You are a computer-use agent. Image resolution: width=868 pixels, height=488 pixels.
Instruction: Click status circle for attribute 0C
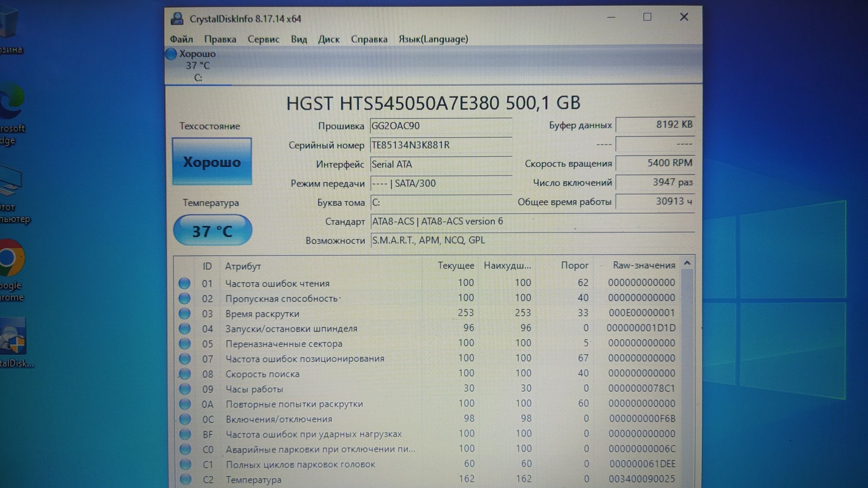click(185, 419)
